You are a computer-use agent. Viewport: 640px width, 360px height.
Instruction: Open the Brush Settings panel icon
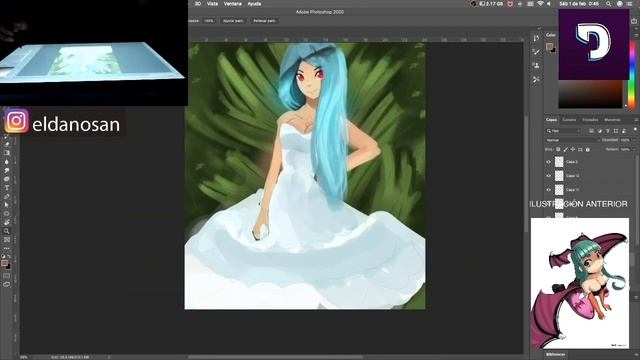[536, 52]
